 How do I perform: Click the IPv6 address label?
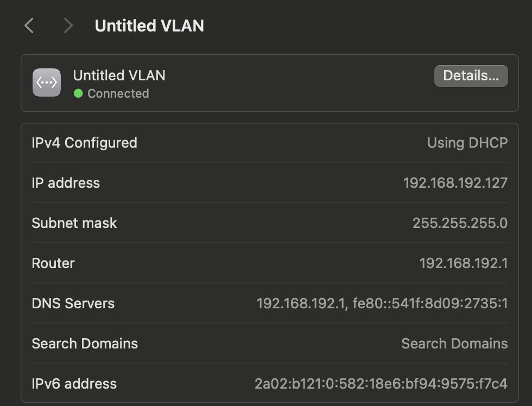click(74, 384)
